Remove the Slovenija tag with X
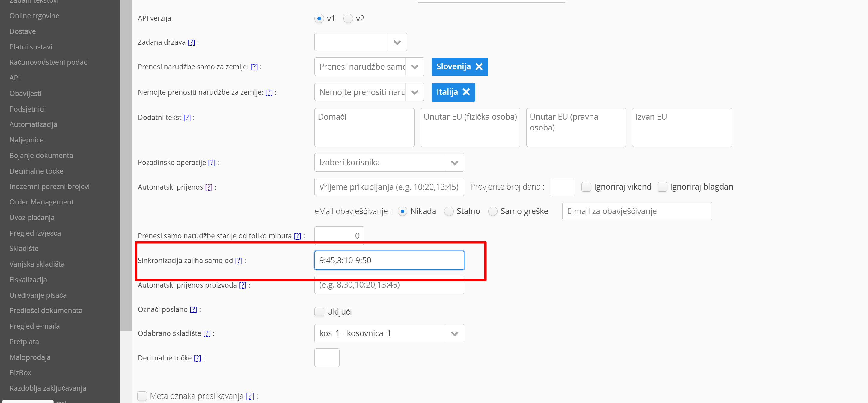868x403 pixels. (479, 67)
